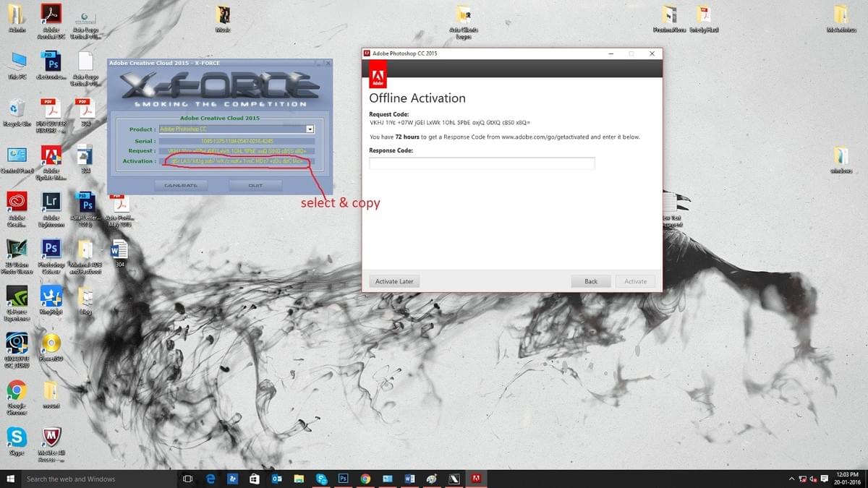This screenshot has height=488, width=868.
Task: Open the taskbar clock showing 12:03 PM
Action: click(x=846, y=479)
